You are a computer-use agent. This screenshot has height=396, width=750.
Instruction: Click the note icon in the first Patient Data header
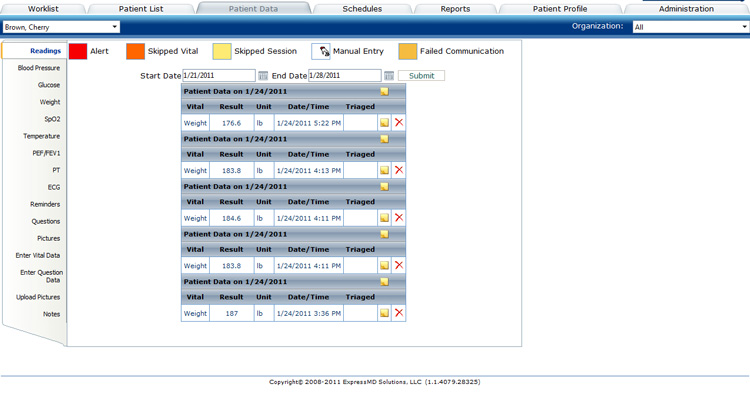point(385,91)
